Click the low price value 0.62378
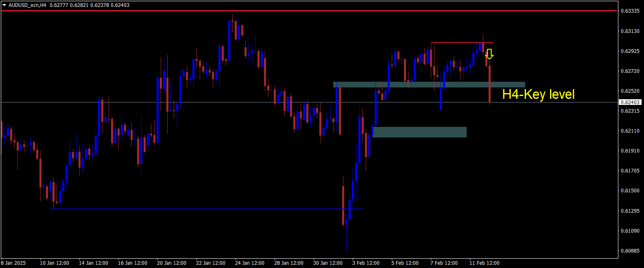 pos(100,5)
